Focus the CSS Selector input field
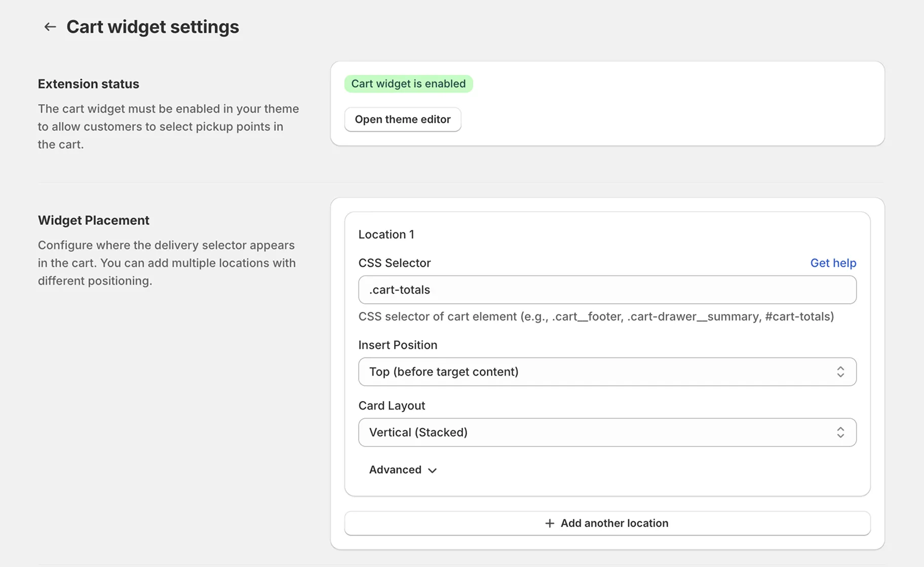This screenshot has width=924, height=567. pos(607,290)
